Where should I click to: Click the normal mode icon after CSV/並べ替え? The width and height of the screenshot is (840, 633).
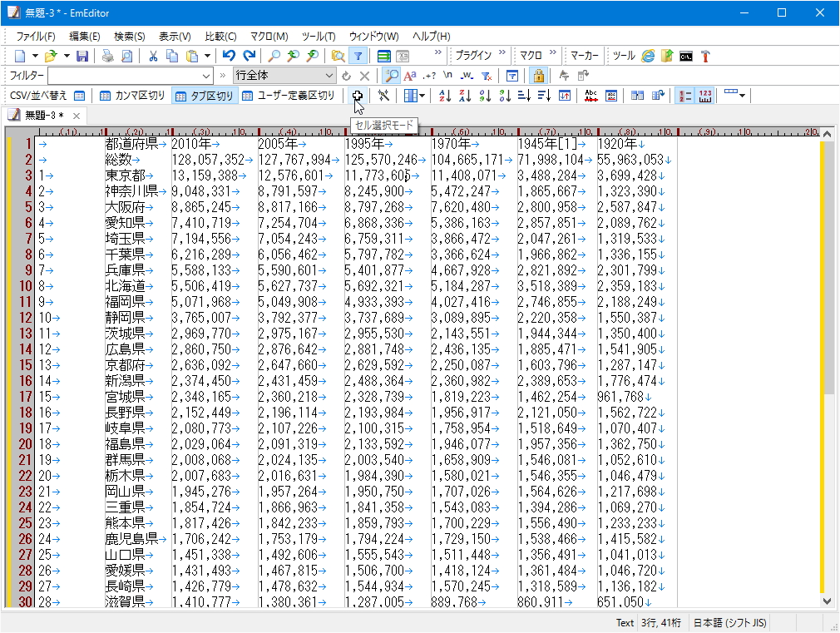click(79, 96)
